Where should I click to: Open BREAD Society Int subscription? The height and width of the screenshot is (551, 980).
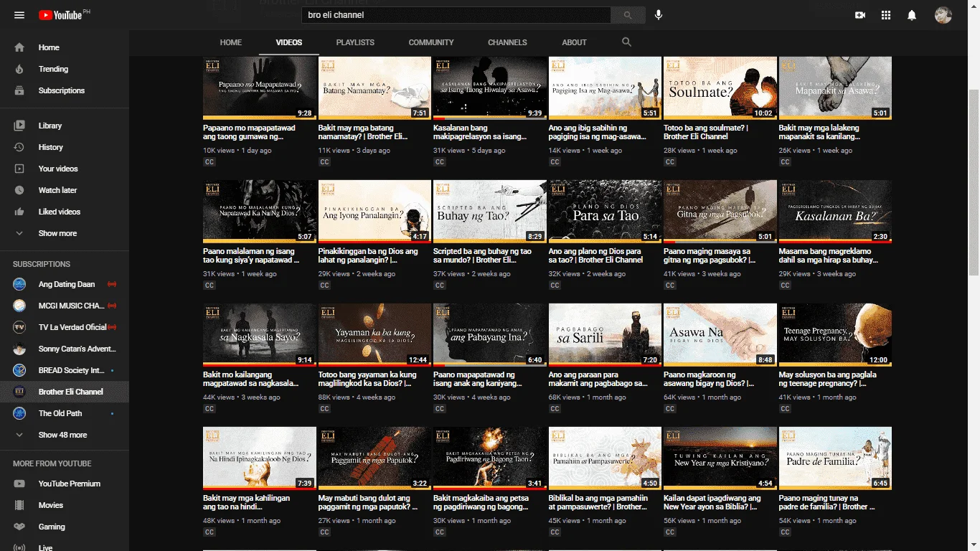[65, 370]
